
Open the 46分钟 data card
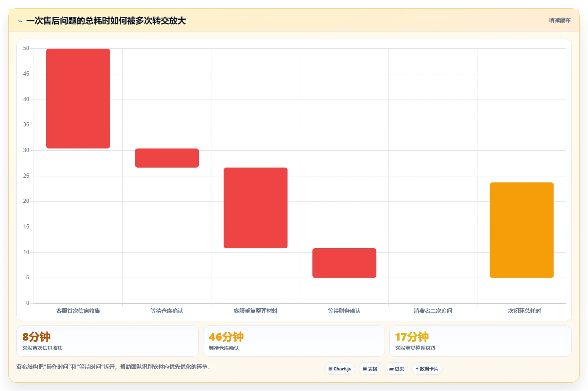[294, 341]
